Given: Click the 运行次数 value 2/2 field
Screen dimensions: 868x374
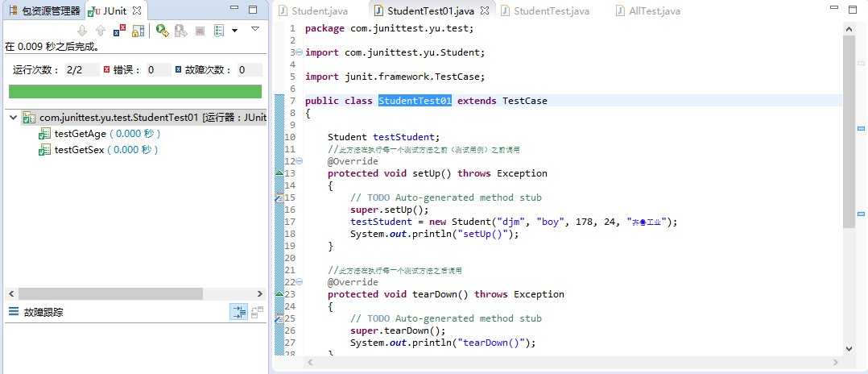Looking at the screenshot, I should tap(81, 70).
